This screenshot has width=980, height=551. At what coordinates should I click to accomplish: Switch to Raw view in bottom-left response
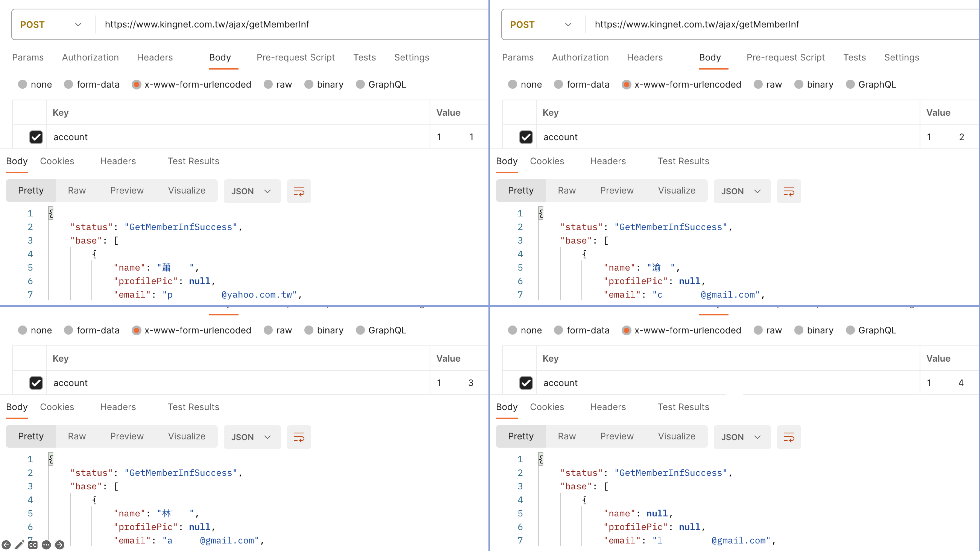tap(77, 437)
